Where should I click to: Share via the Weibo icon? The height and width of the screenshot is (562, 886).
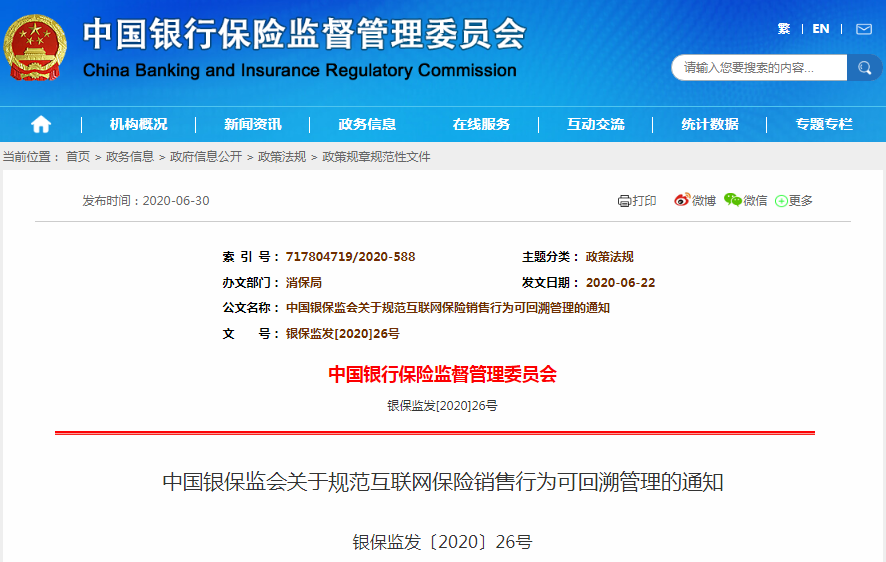click(682, 200)
